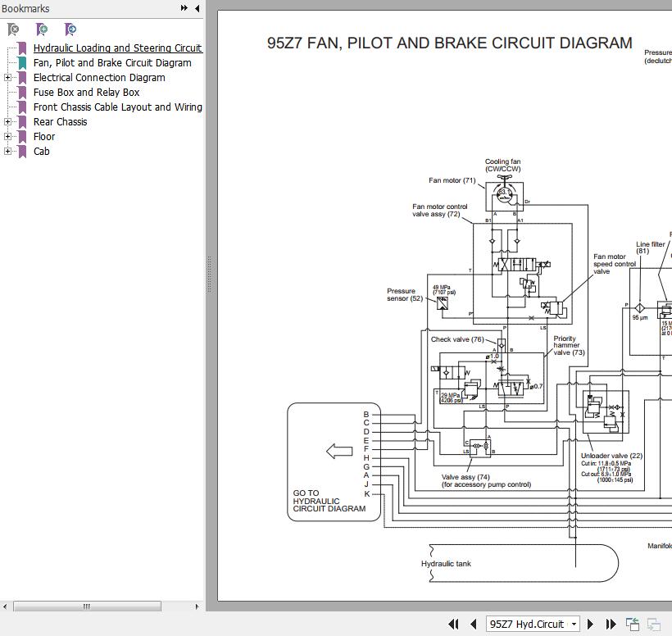Open the Cab bookmark
This screenshot has height=636, width=672.
[41, 152]
